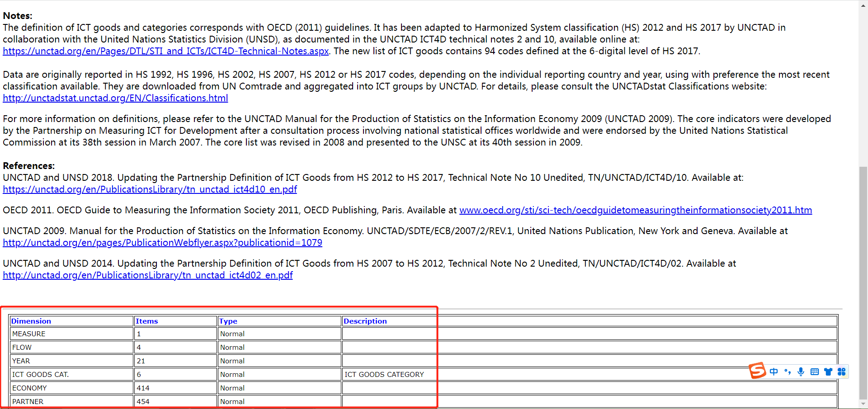Viewport: 868px width, 409px height.
Task: Click the items value 414 for ECONOMY
Action: point(176,388)
